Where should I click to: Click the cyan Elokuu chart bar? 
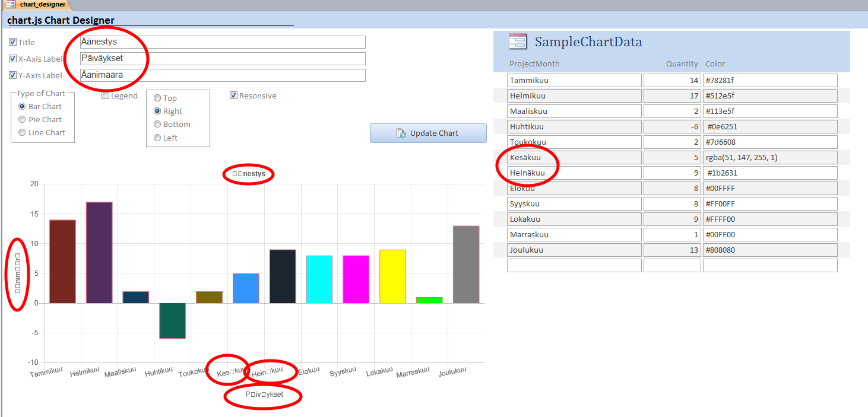point(319,279)
